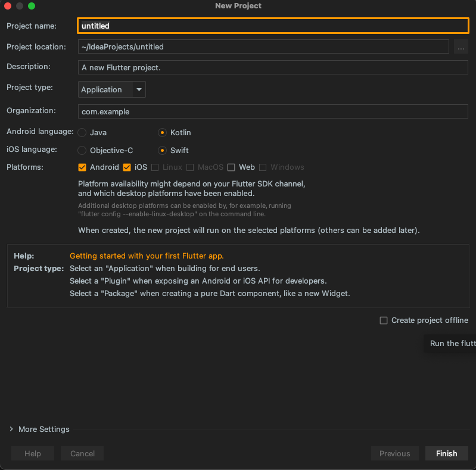
Task: Click the Project location path field
Action: (x=263, y=46)
